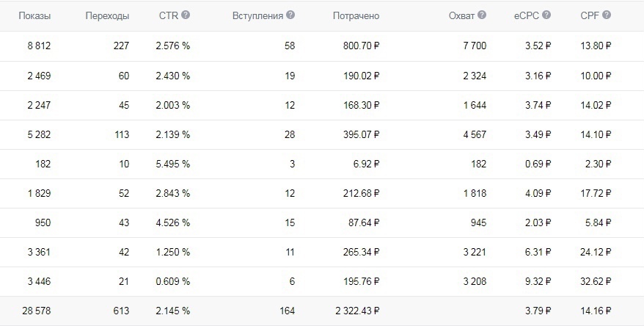Select the total spent 2 322.43 ₽ cell
644x326 pixels.
(x=357, y=311)
